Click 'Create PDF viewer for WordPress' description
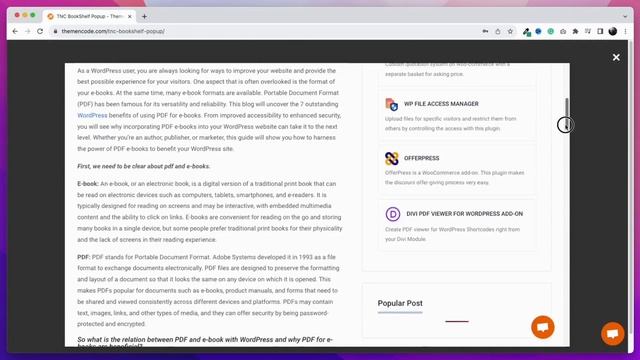 coord(452,234)
